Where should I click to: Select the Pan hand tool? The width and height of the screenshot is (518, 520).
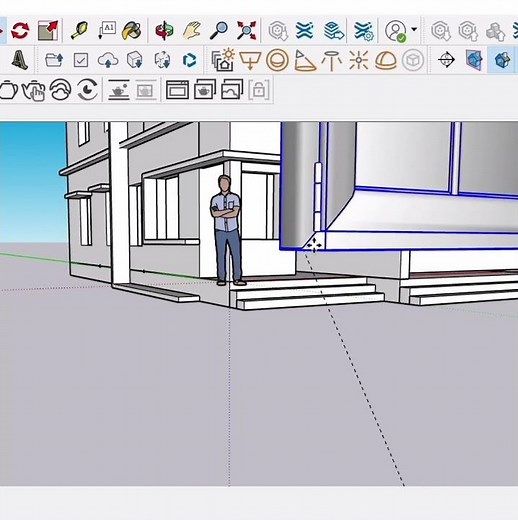coord(192,31)
